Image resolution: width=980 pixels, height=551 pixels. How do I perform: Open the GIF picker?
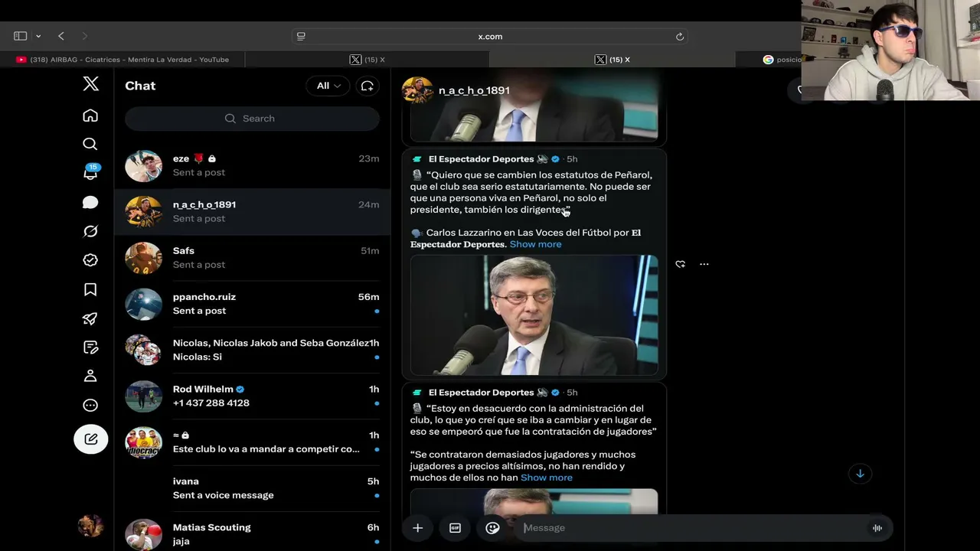coord(455,527)
